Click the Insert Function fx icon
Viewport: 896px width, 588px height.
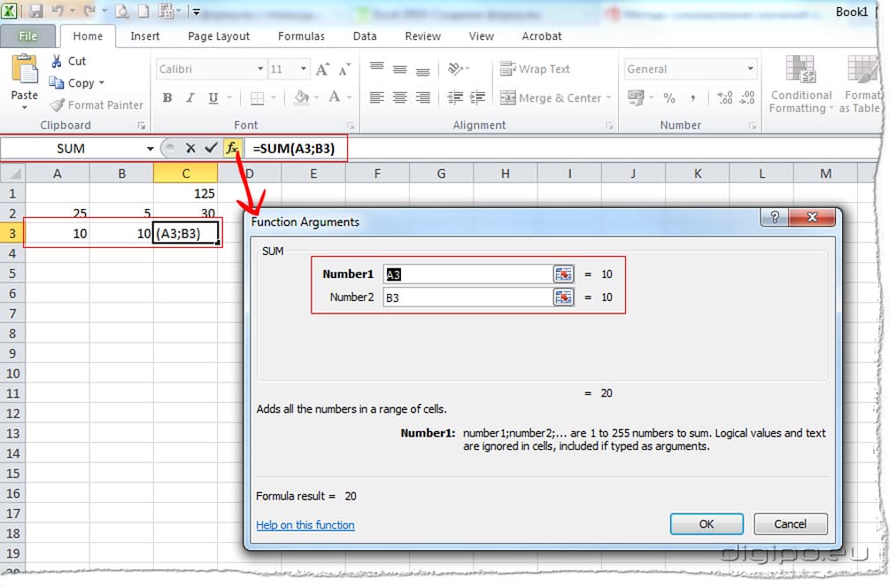(x=231, y=149)
